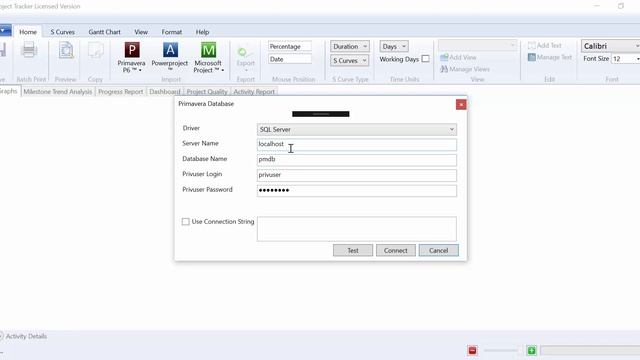Click the Server Name field
This screenshot has height=360, width=640.
pos(357,144)
